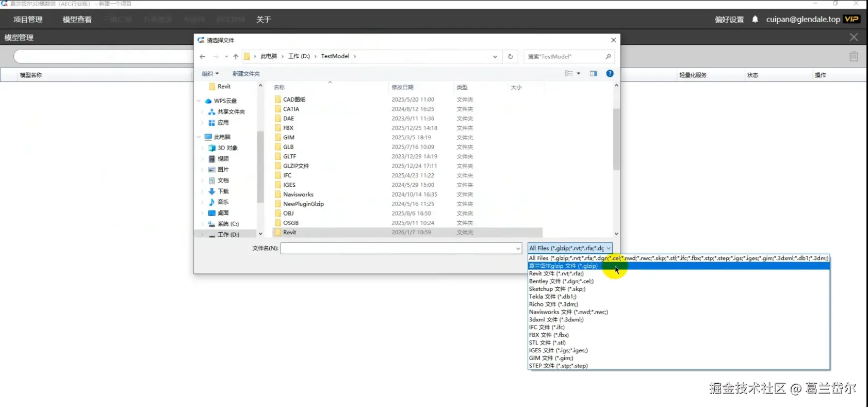
Task: Open the 模型查看 menu
Action: [77, 20]
